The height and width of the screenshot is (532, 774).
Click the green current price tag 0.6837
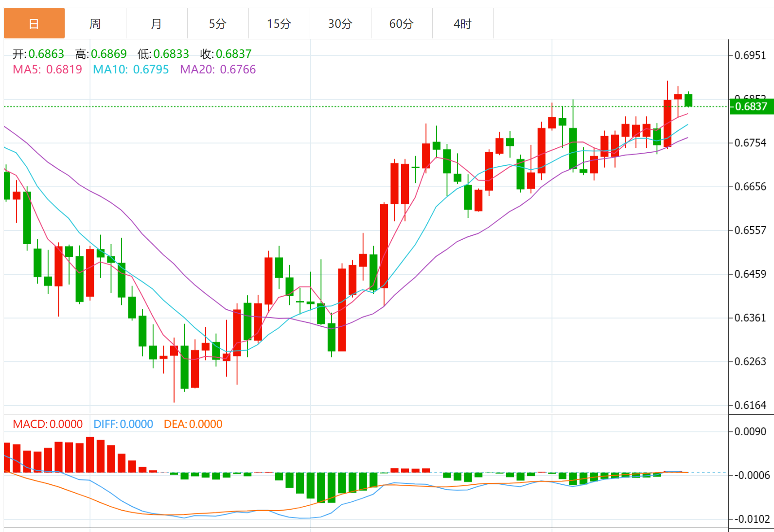coord(752,106)
